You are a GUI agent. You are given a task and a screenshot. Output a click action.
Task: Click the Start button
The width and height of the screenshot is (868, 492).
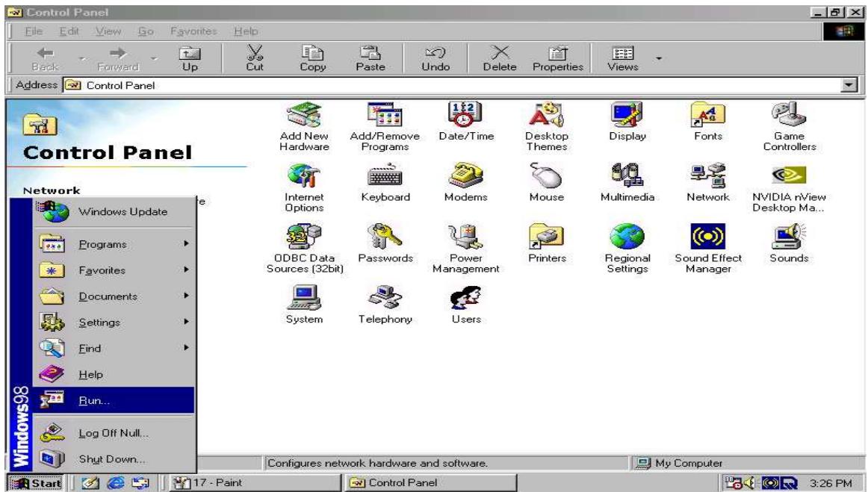tap(36, 483)
